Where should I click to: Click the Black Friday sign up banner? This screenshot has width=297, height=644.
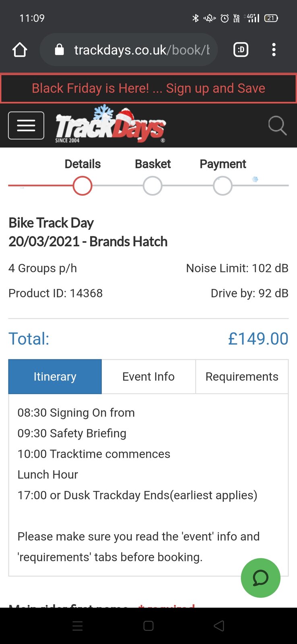tap(148, 88)
